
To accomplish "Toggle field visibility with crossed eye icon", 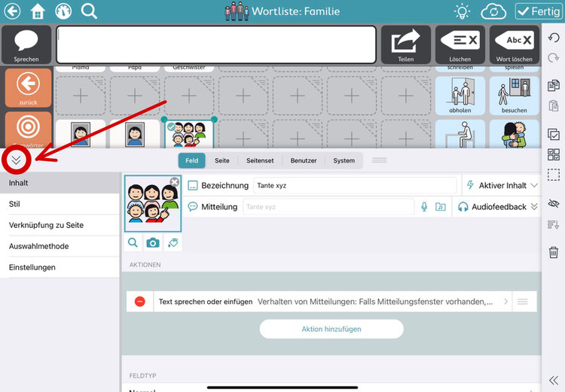I will (x=554, y=203).
